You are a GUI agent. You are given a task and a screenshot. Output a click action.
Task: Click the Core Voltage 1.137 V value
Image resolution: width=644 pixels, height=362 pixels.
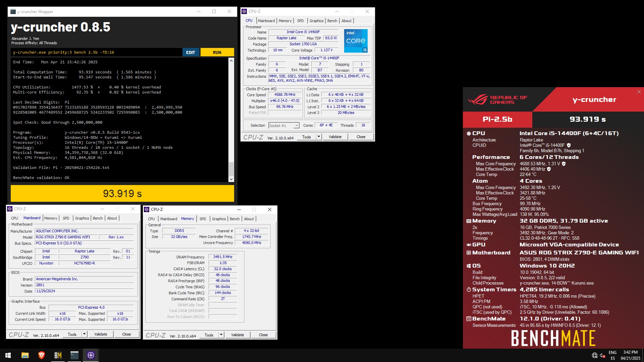(326, 50)
